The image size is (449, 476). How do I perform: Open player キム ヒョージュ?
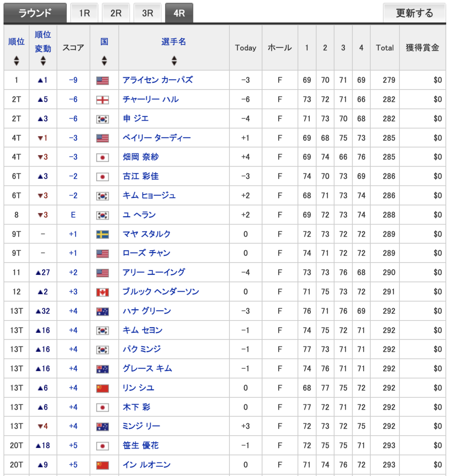click(149, 196)
